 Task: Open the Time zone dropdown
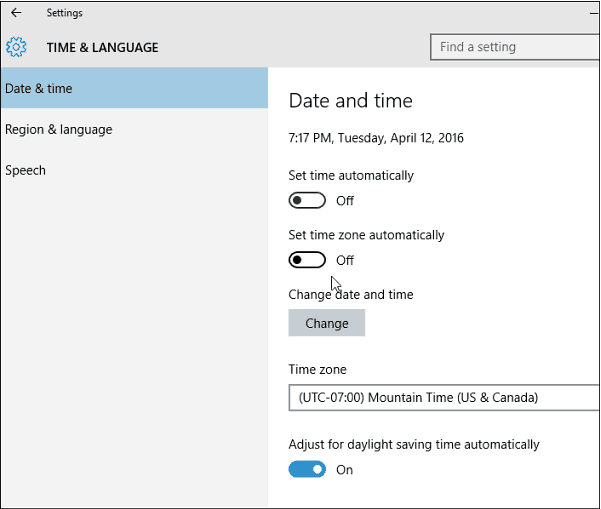pos(444,398)
